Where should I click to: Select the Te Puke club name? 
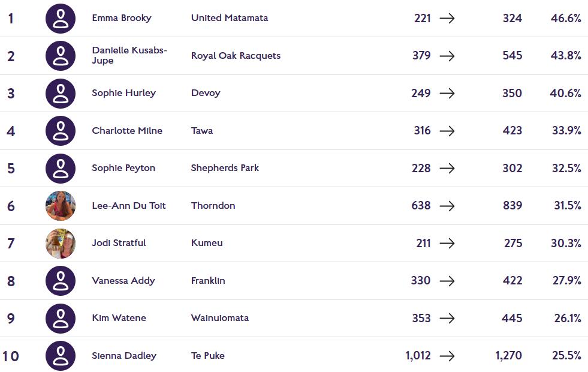[x=208, y=356]
